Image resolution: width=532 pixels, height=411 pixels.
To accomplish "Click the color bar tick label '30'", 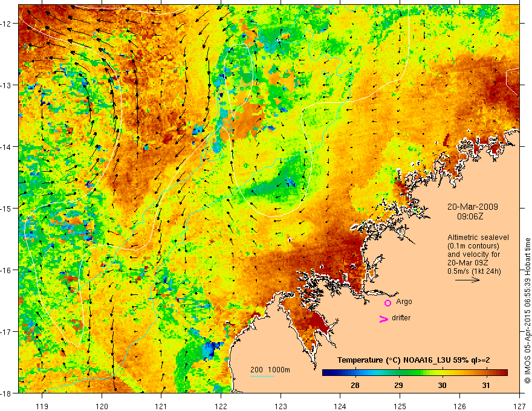I will pos(442,386).
